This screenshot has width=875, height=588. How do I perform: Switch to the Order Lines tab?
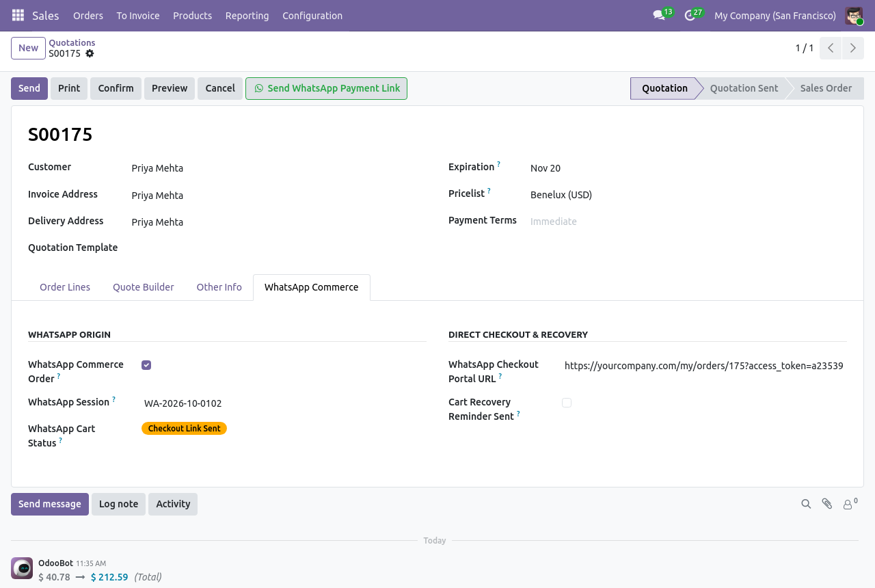pyautogui.click(x=65, y=287)
